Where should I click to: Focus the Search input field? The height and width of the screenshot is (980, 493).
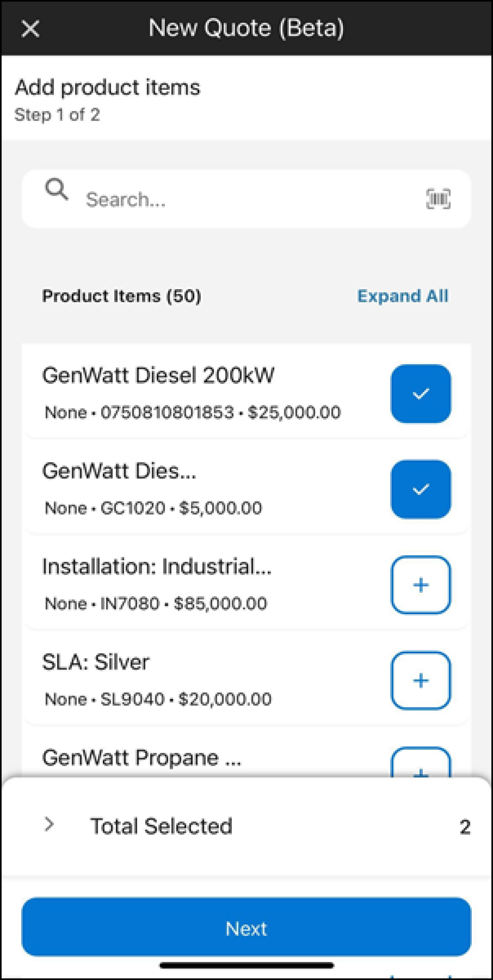tap(246, 199)
